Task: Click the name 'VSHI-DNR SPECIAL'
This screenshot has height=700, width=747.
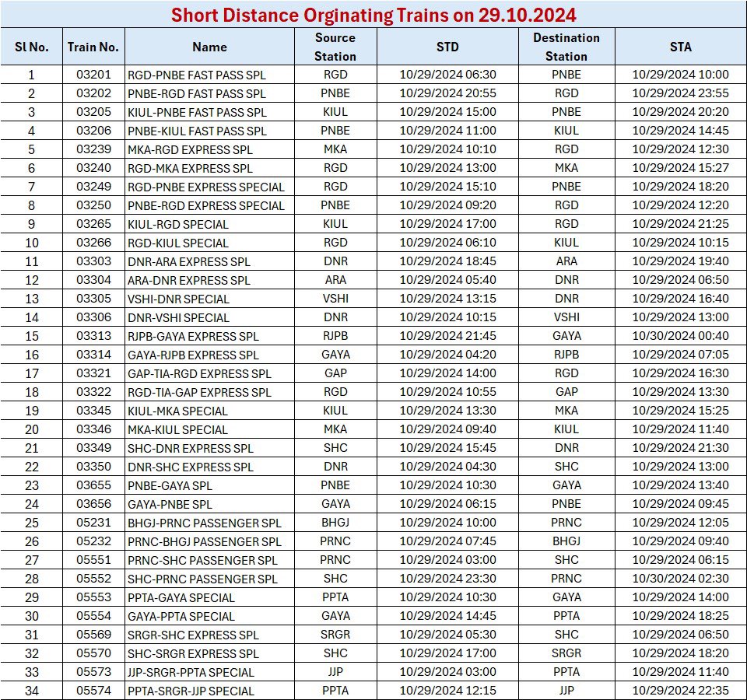Action: coord(178,299)
